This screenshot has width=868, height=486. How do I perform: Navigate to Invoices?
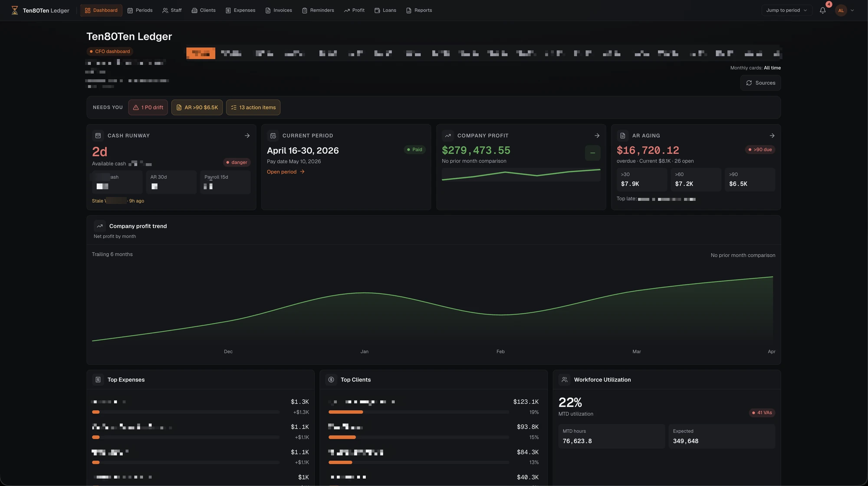point(279,10)
